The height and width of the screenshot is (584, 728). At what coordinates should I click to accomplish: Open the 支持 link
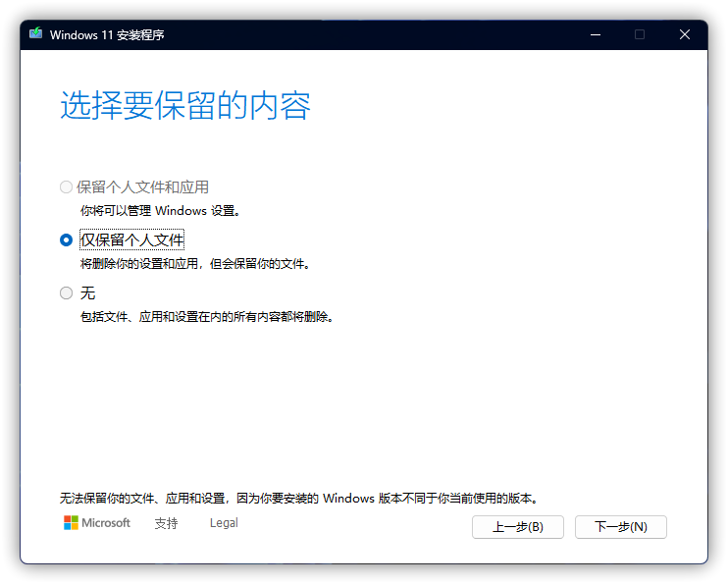click(166, 523)
